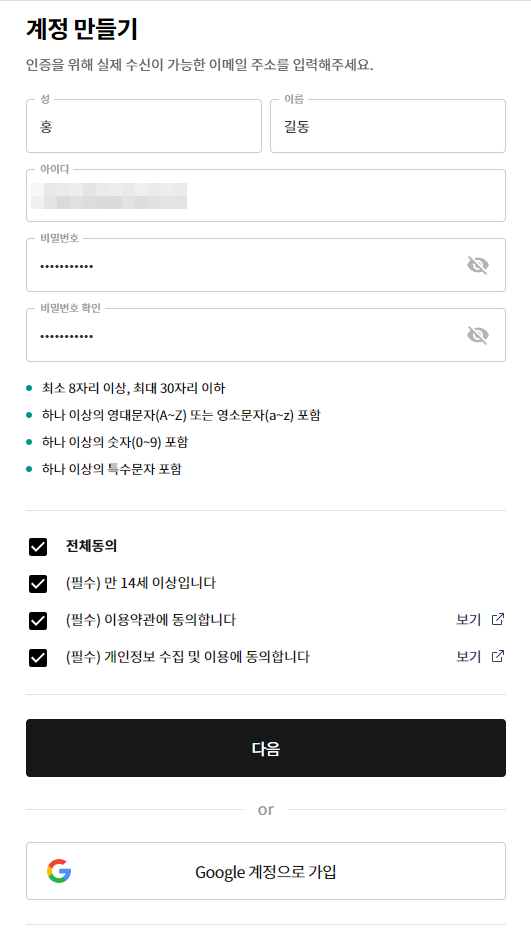Uncheck 이용약관에 동의합니다 checkbox
This screenshot has width=531, height=928.
tap(38, 620)
